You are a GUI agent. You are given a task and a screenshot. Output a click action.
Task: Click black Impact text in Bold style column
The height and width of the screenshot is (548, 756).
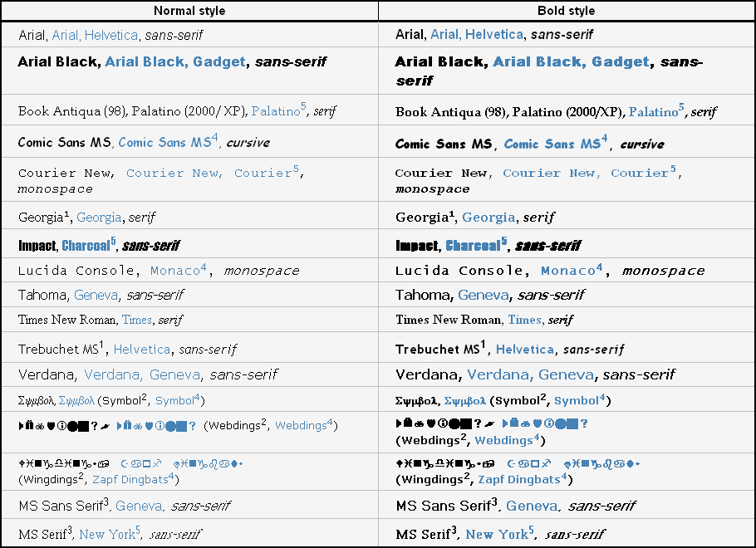point(417,245)
